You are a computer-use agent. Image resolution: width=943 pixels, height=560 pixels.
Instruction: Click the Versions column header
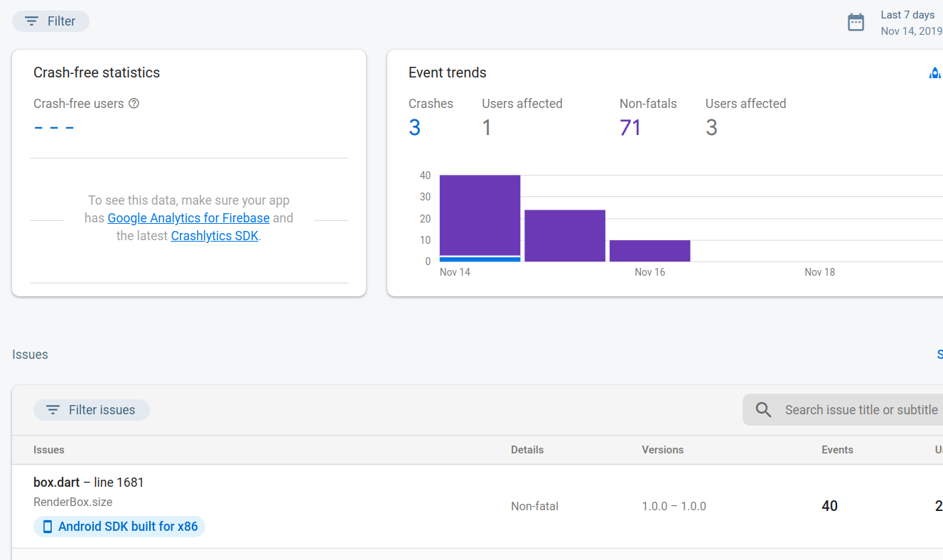click(663, 450)
